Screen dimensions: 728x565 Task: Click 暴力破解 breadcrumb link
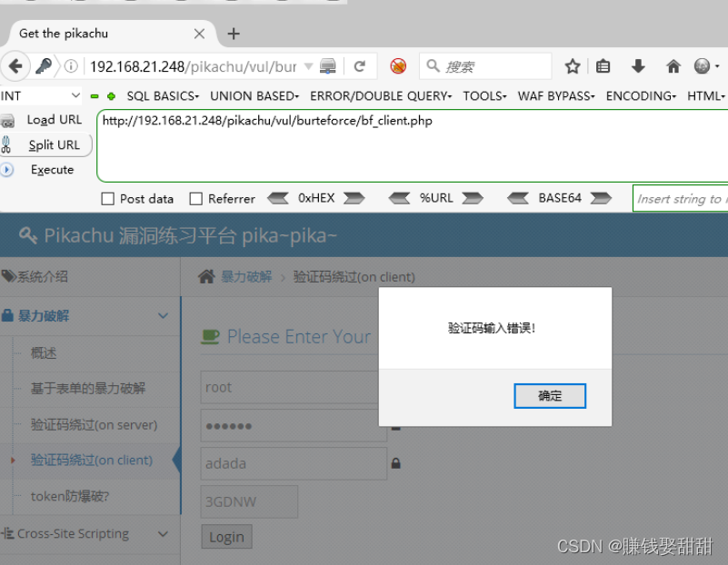pos(246,277)
